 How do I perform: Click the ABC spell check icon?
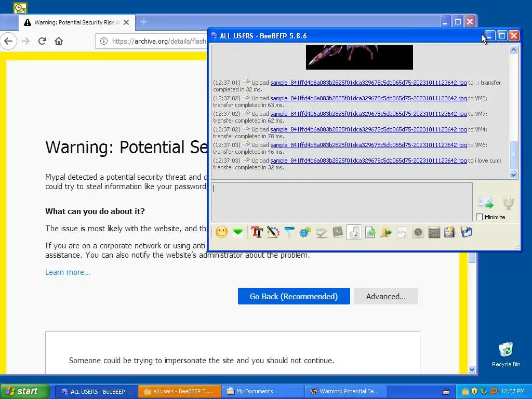tap(321, 232)
